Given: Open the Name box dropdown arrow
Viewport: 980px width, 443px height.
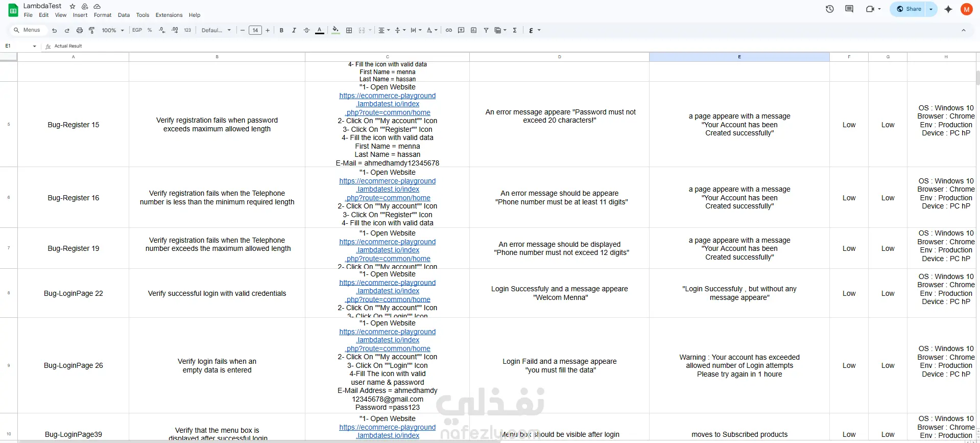Looking at the screenshot, I should click(35, 46).
